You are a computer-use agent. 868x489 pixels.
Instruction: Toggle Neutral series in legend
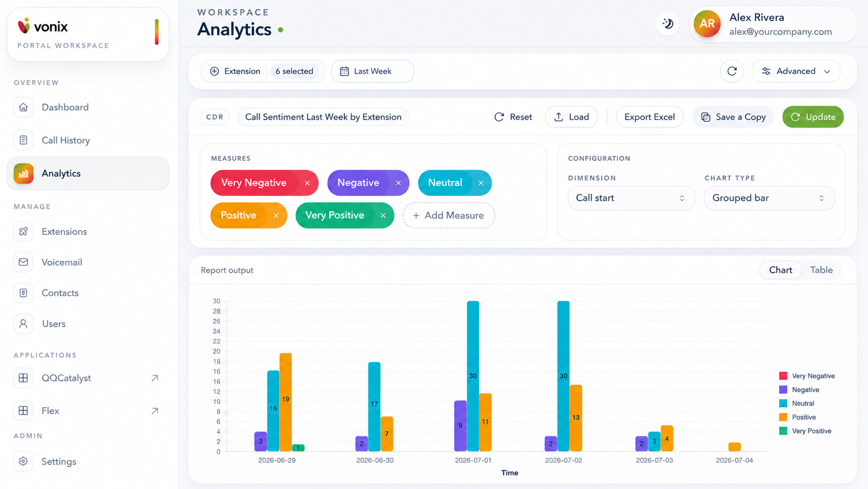coord(796,404)
